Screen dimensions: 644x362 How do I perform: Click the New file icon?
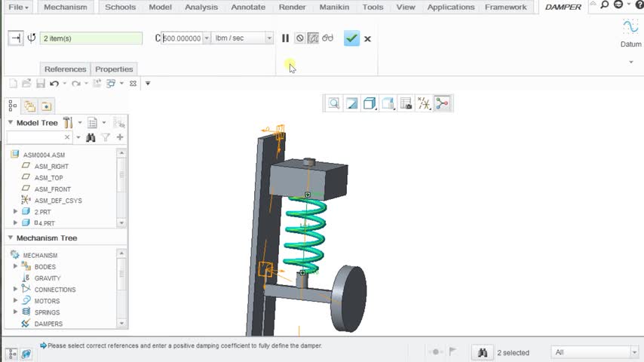coord(13,84)
